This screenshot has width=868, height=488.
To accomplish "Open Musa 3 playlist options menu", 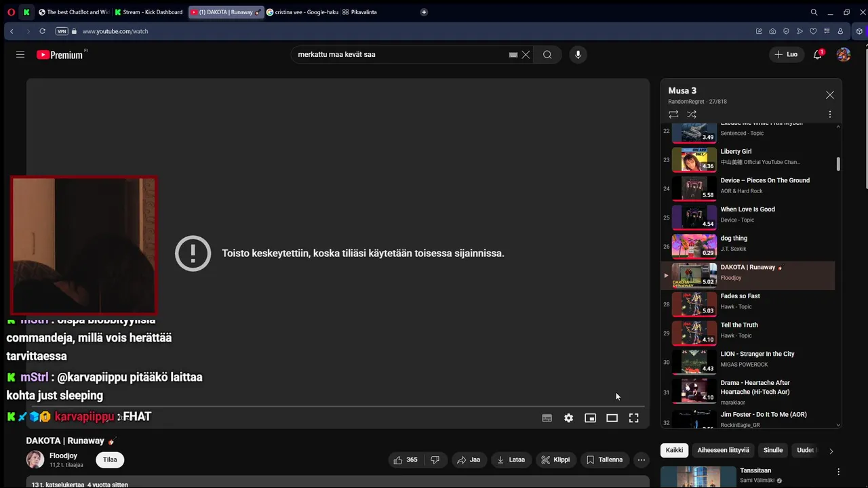I will click(x=830, y=115).
